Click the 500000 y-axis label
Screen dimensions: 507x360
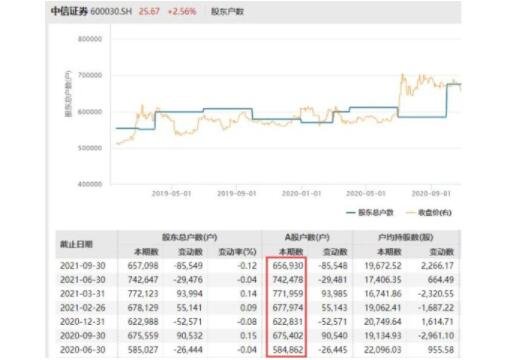[x=90, y=148]
